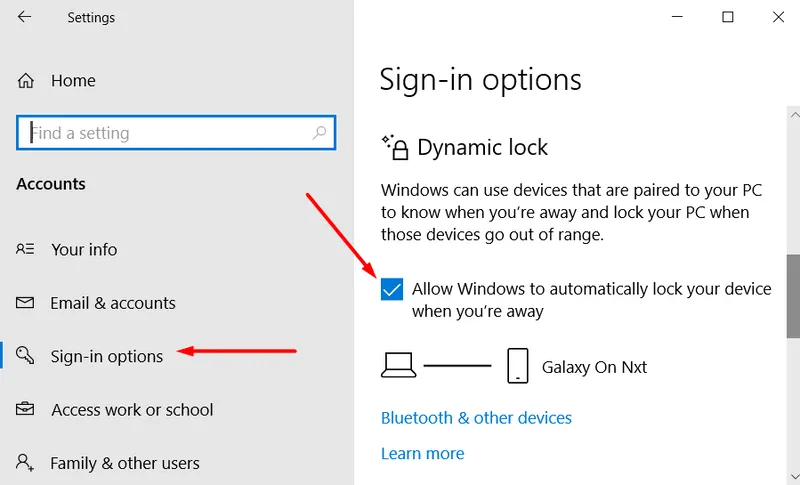Click the Home house icon
Viewport: 800px width, 485px height.
point(26,81)
